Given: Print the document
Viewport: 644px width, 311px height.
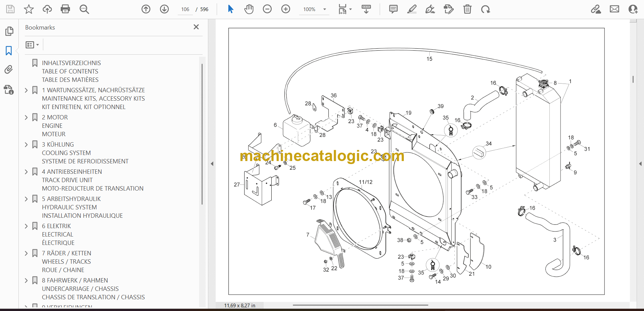Looking at the screenshot, I should (x=65, y=9).
